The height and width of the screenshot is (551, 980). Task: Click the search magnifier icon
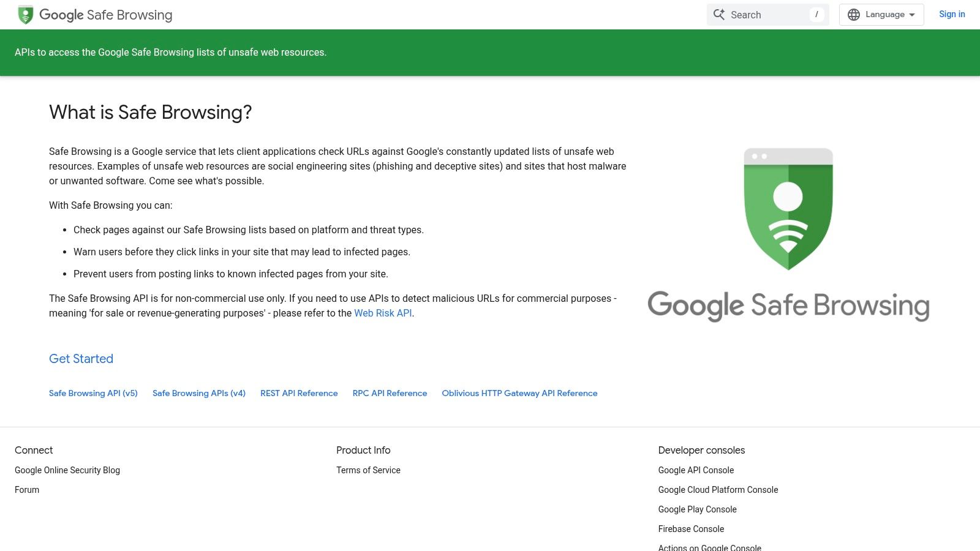[719, 15]
